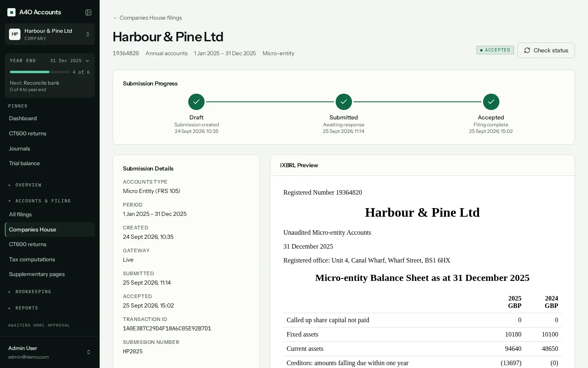Image resolution: width=588 pixels, height=368 pixels.
Task: Expand the Bookkeeping section
Action: click(50, 292)
